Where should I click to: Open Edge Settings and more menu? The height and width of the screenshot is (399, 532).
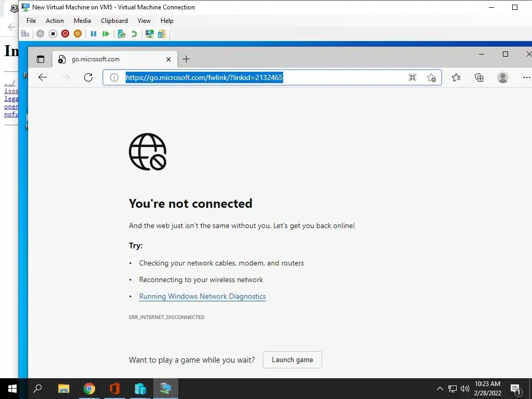pyautogui.click(x=526, y=78)
